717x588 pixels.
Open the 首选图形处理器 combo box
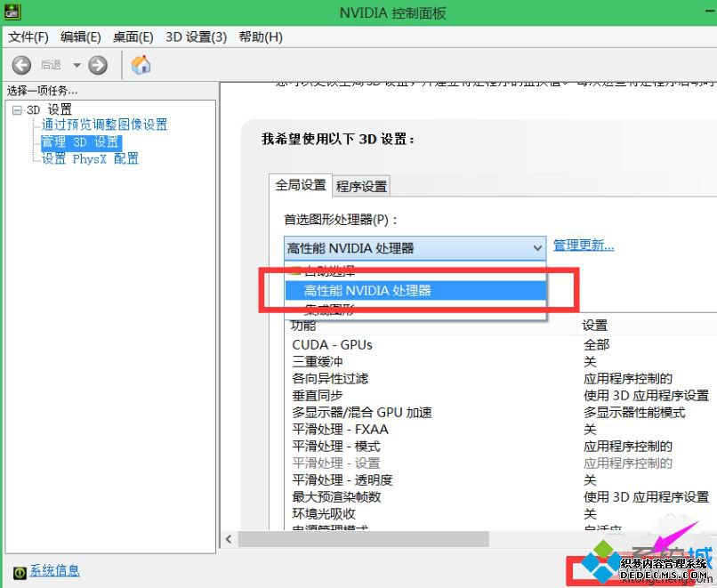pyautogui.click(x=415, y=248)
